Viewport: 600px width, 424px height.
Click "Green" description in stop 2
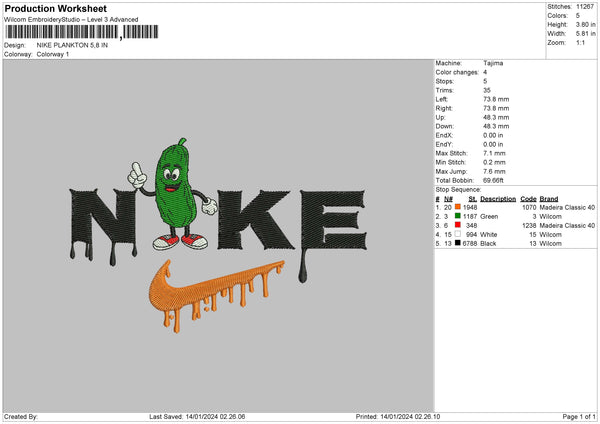point(489,217)
